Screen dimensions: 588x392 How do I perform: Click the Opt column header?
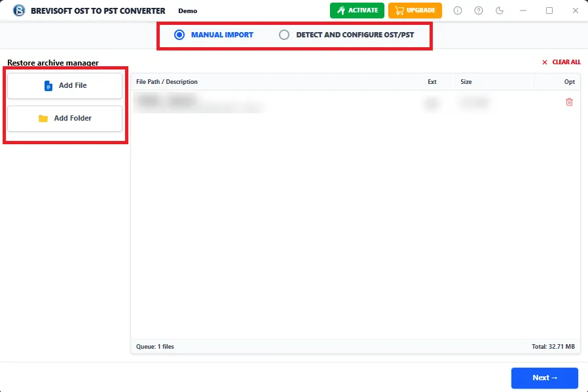pos(569,82)
